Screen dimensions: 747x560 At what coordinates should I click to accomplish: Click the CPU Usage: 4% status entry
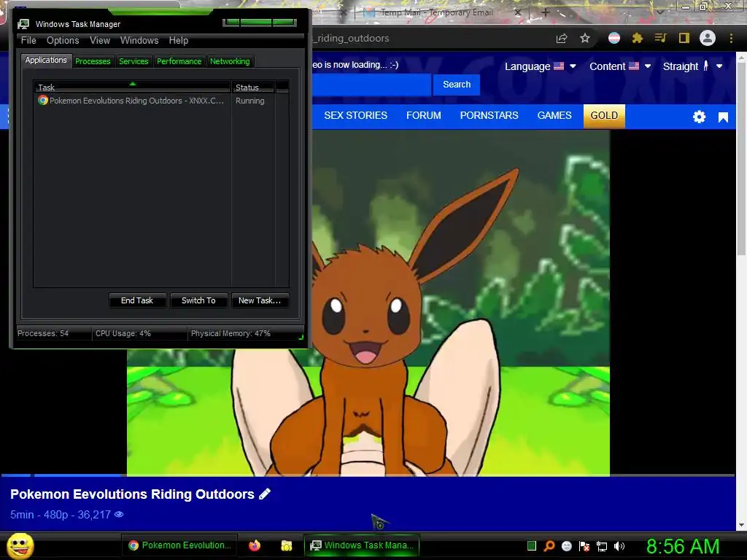point(139,333)
